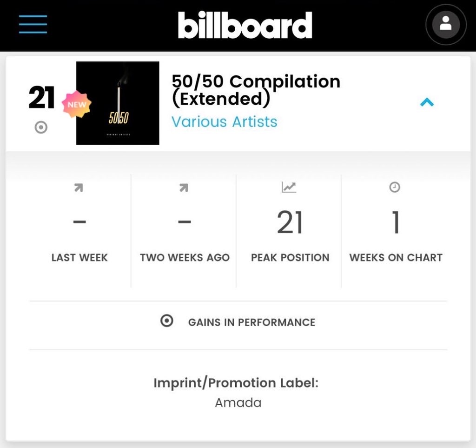The height and width of the screenshot is (448, 476).
Task: Click the Billboard logo
Action: click(245, 25)
